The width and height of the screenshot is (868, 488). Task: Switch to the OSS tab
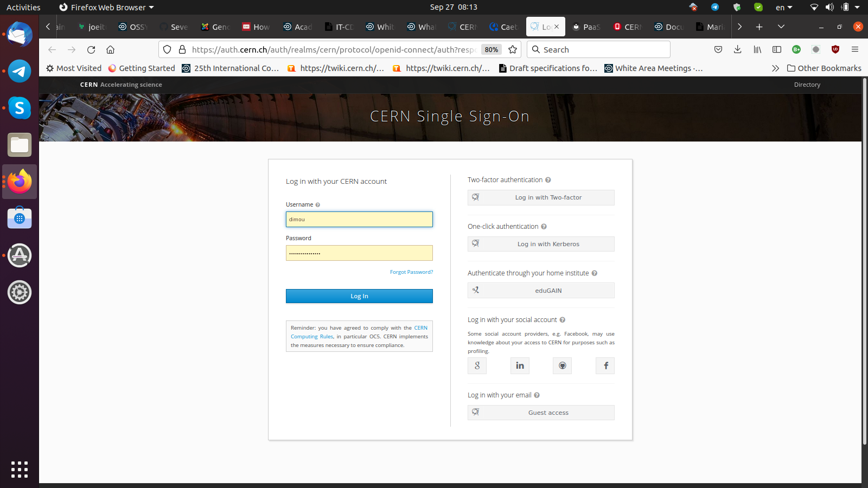pos(133,27)
